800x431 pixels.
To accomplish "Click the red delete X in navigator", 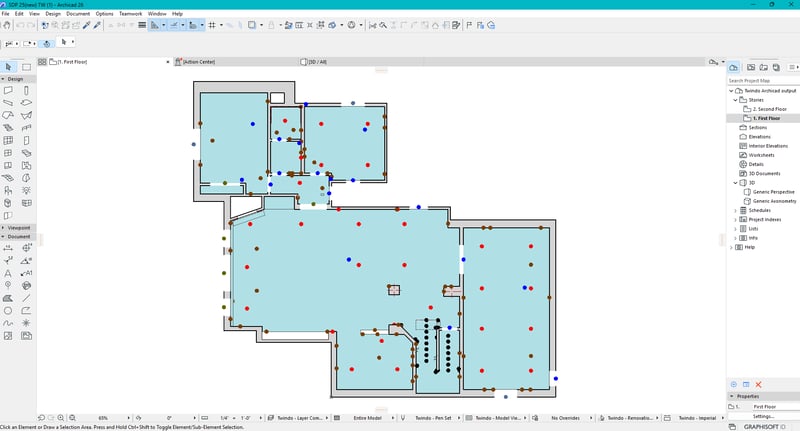I will pos(758,384).
